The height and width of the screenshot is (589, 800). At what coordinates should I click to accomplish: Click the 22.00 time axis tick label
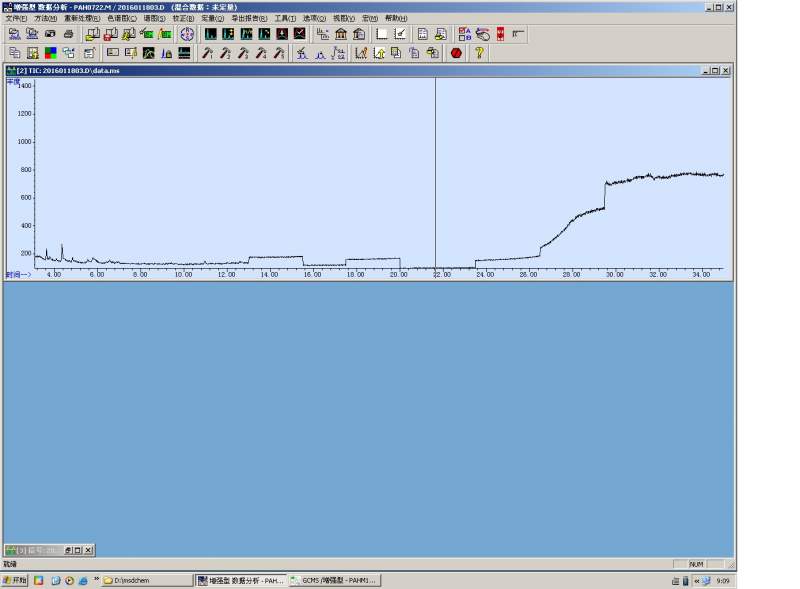pyautogui.click(x=442, y=275)
